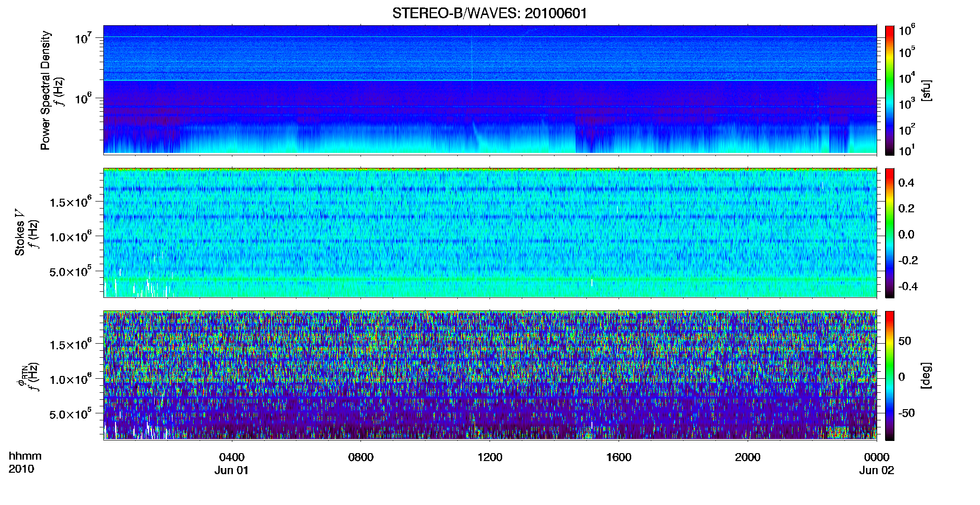
Task: Click the sfu power colorbar
Action: (890, 90)
